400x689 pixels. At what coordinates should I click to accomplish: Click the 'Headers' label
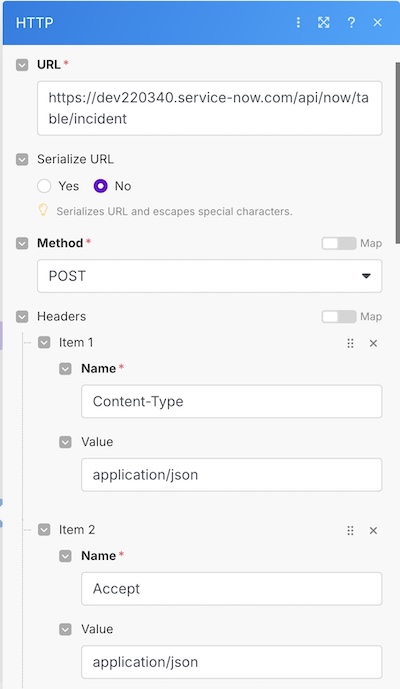tap(62, 316)
